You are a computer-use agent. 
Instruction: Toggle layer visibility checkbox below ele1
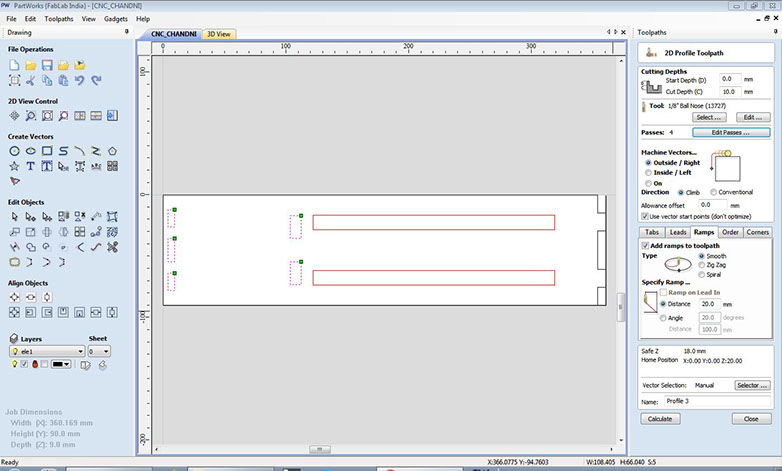(24, 364)
